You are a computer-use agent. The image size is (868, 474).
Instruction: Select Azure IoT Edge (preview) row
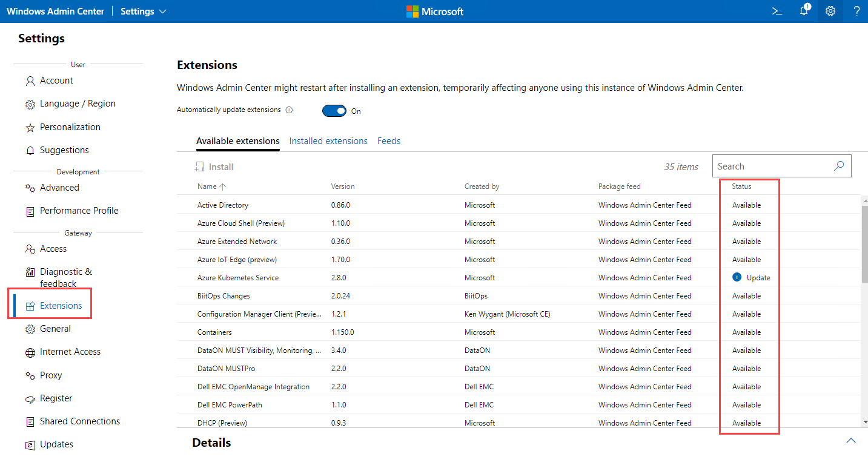pos(518,259)
